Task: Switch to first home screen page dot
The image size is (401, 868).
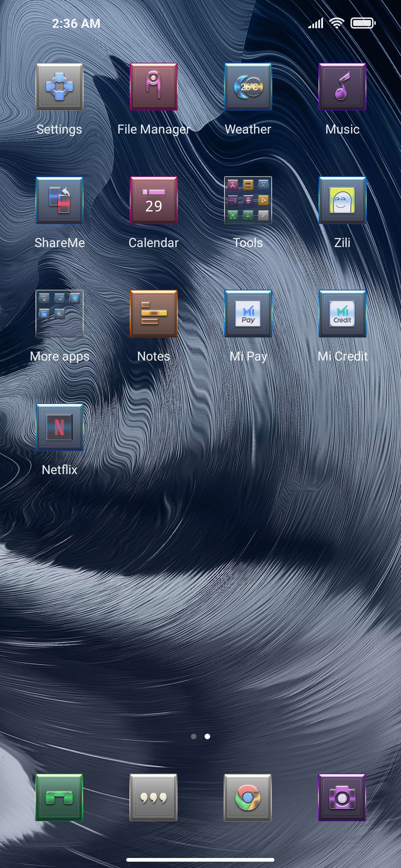Action: [193, 736]
